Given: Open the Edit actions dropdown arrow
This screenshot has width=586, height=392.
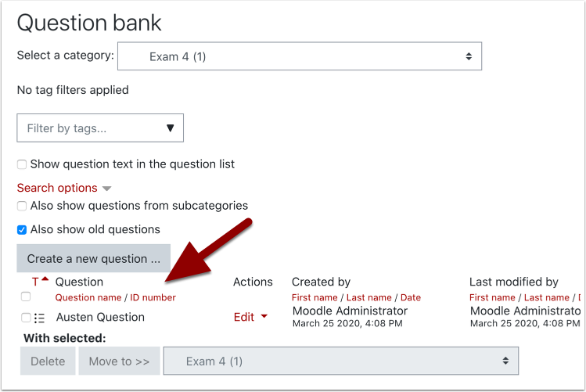Looking at the screenshot, I should click(x=264, y=317).
